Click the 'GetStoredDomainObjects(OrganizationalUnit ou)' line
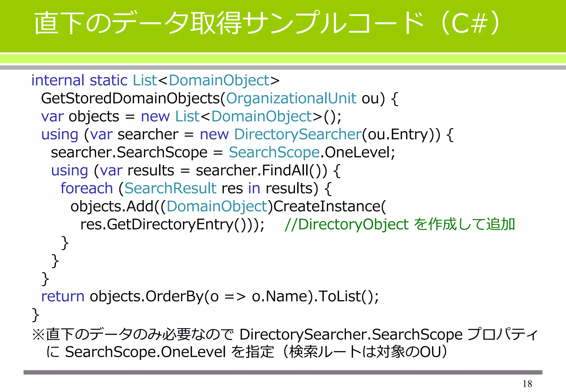This screenshot has width=566, height=392. tap(220, 99)
